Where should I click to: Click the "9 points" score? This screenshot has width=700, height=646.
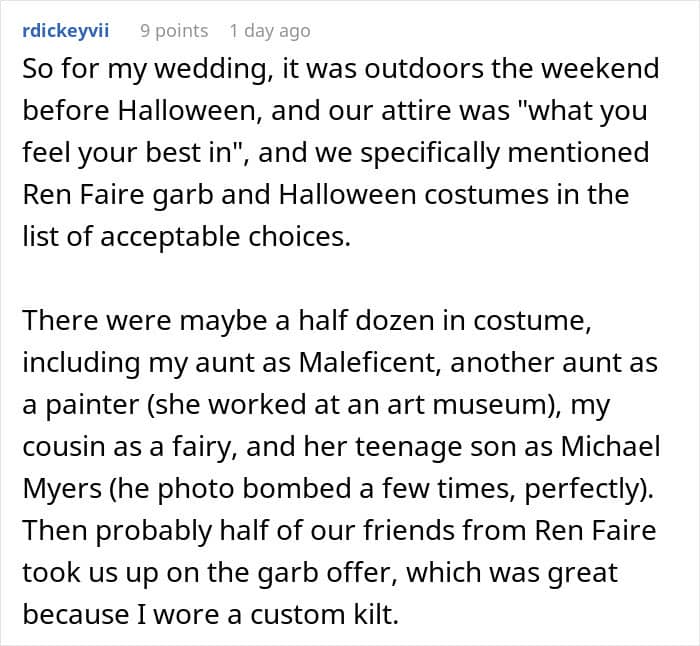click(x=174, y=31)
